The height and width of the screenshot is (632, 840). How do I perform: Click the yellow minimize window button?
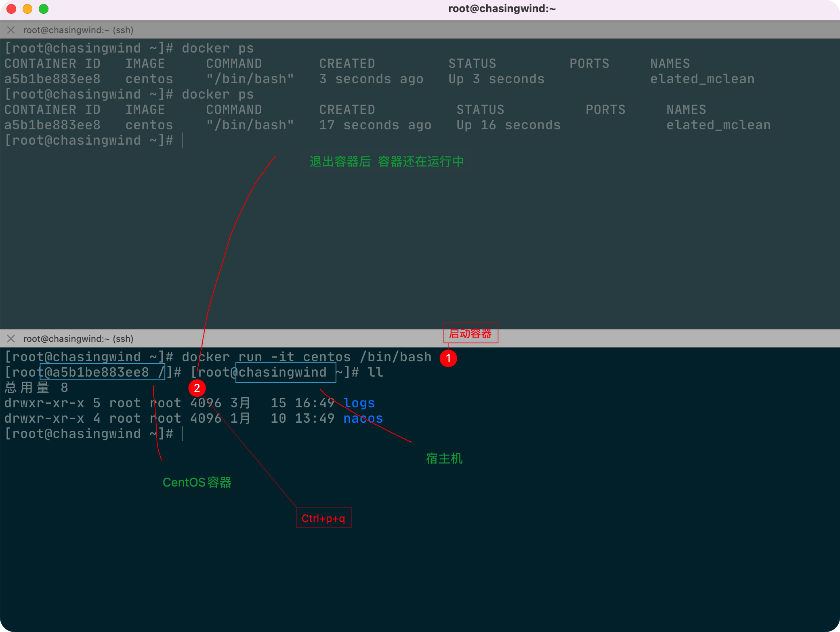27,8
